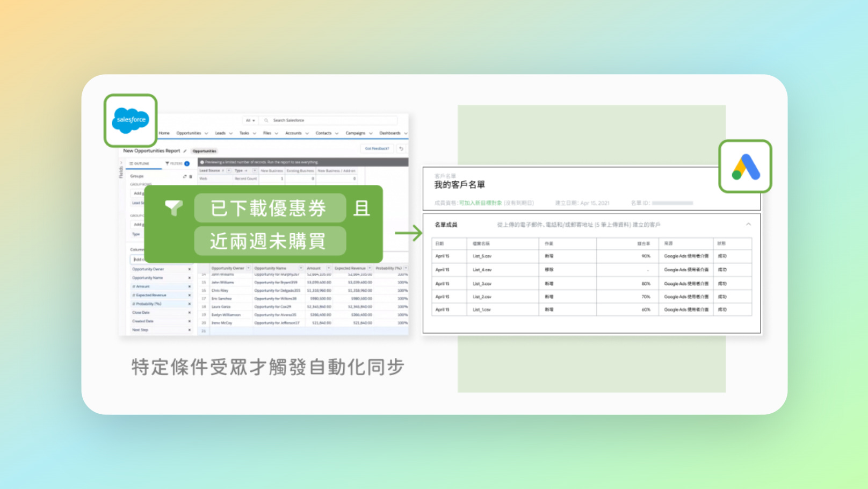The image size is (868, 489).
Task: Click the magnifier icon in Search Salesforce
Action: click(x=266, y=120)
